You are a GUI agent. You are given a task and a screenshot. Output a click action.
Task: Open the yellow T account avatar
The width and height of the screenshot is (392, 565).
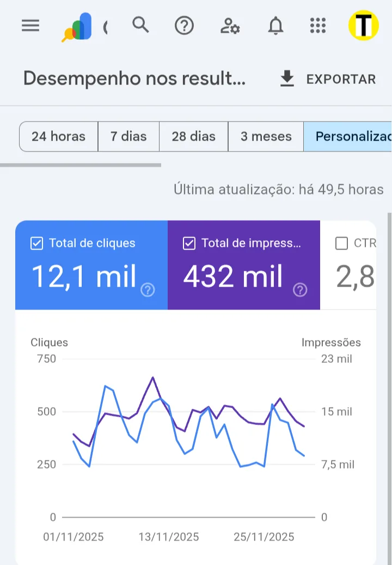coord(364,26)
